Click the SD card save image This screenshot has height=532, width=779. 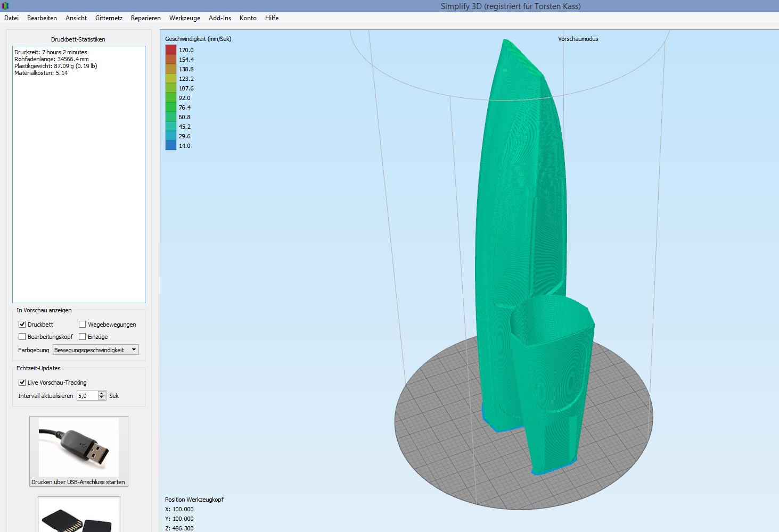click(x=79, y=516)
